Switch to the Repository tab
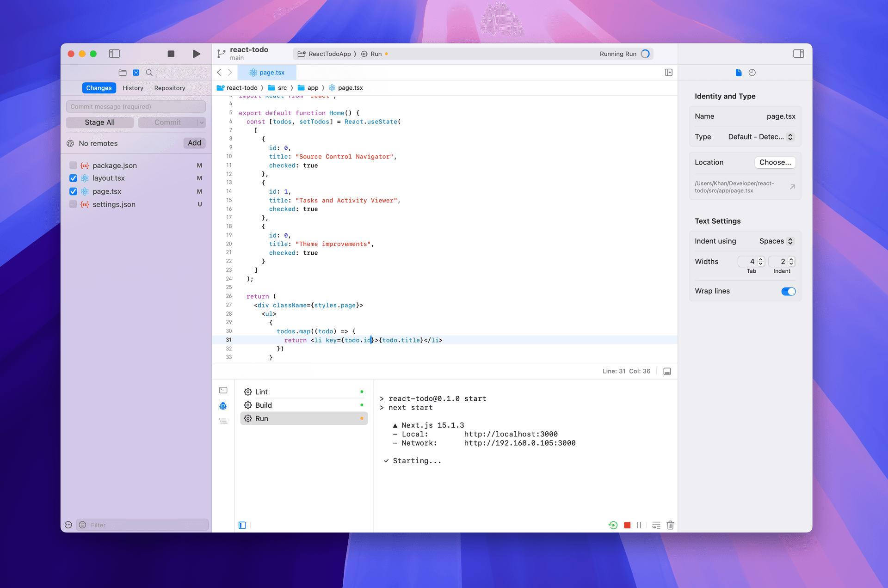Screen dimensions: 888x588 click(x=169, y=88)
